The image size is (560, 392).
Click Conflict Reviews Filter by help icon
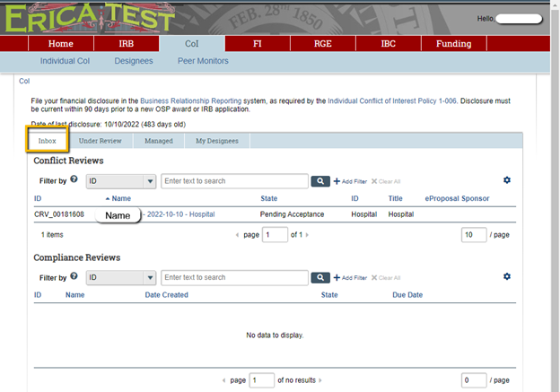point(74,179)
